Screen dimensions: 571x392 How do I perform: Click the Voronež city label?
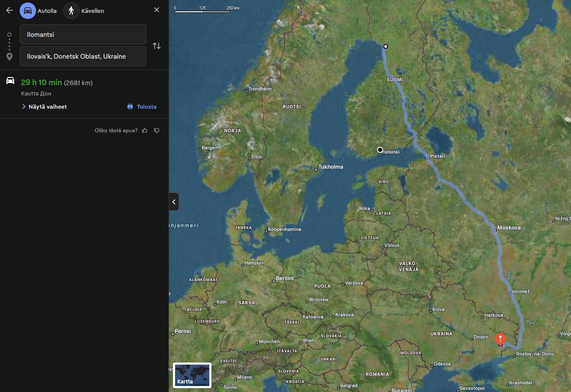point(520,291)
